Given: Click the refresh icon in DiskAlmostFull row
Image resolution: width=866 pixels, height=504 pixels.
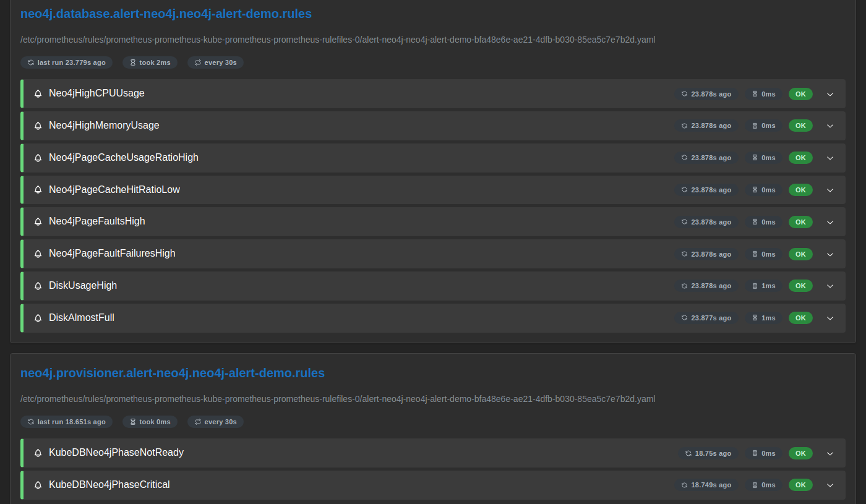Looking at the screenshot, I should 685,318.
